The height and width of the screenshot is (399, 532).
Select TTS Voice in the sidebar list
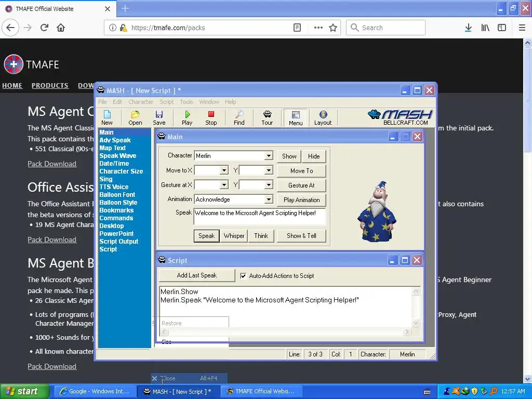[114, 187]
